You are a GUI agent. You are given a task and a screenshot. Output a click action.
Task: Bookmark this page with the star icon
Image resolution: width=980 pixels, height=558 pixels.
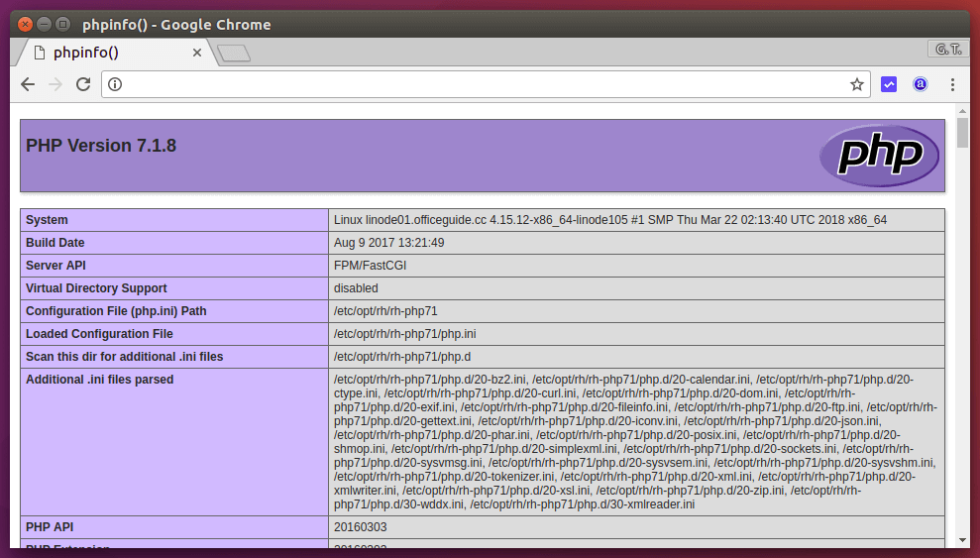(856, 84)
